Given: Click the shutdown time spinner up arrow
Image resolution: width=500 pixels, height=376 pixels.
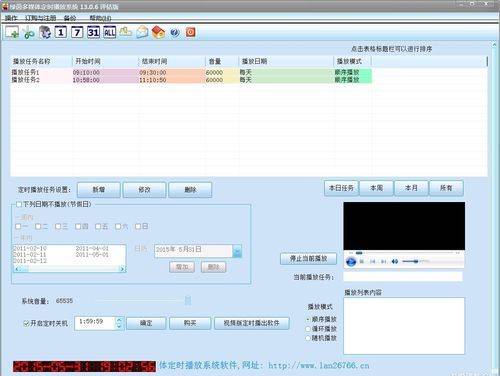Looking at the screenshot, I should 119,320.
